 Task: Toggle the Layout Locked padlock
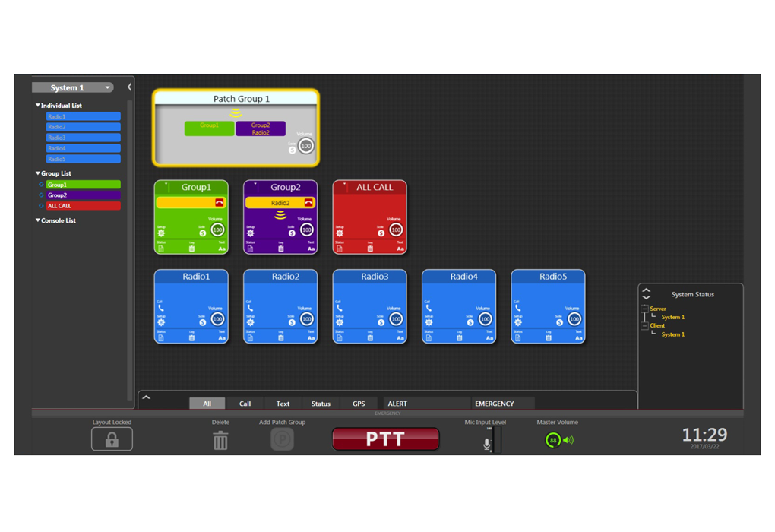tap(112, 439)
